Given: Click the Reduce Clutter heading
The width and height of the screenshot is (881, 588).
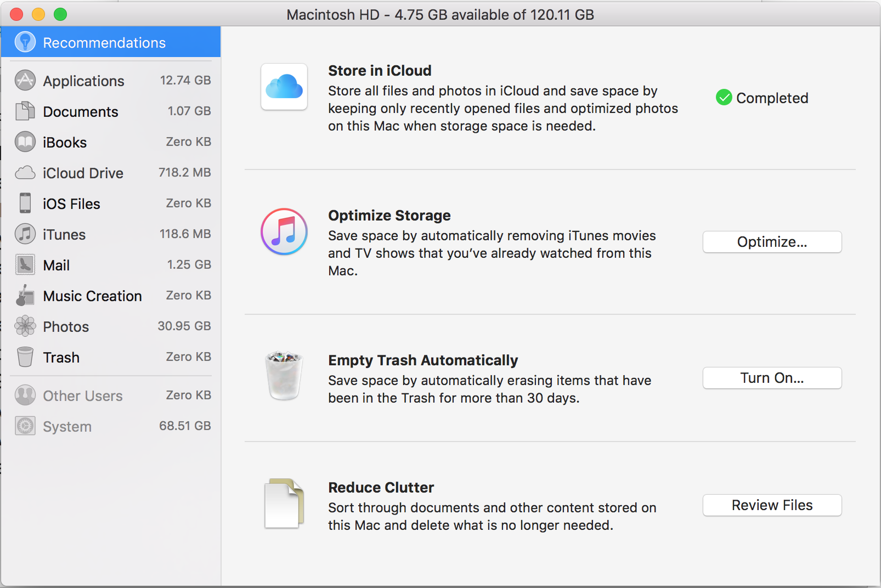Looking at the screenshot, I should pyautogui.click(x=381, y=488).
